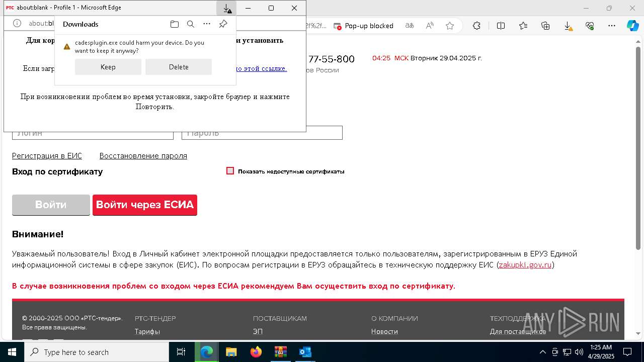644x362 pixels.
Task: Click the Pop-up blocked indicator
Action: tap(363, 26)
